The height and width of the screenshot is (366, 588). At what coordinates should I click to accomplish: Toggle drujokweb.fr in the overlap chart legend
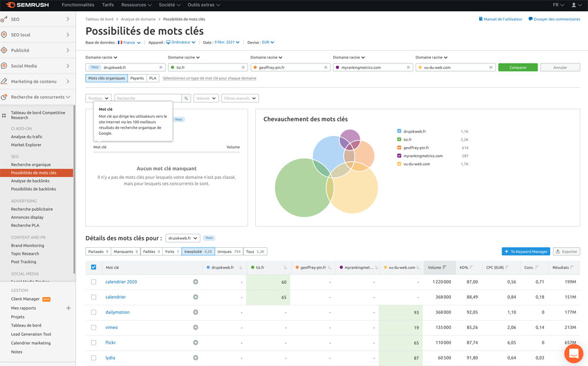coord(399,131)
